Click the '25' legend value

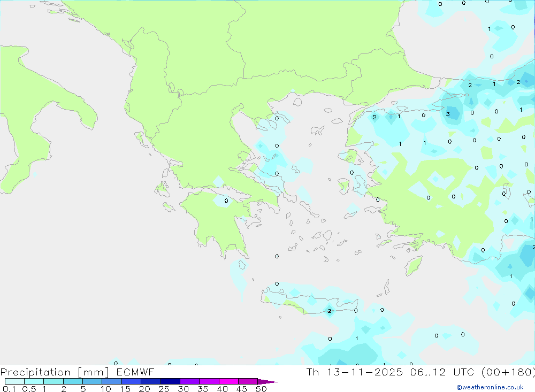point(164,389)
